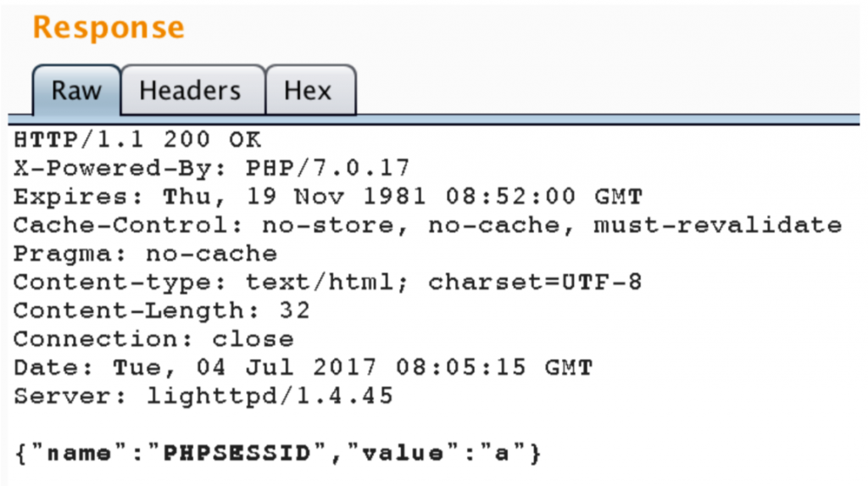Viewport: 868px width, 486px height.
Task: Click the PHPSESSID value in JSON body
Action: [x=237, y=453]
